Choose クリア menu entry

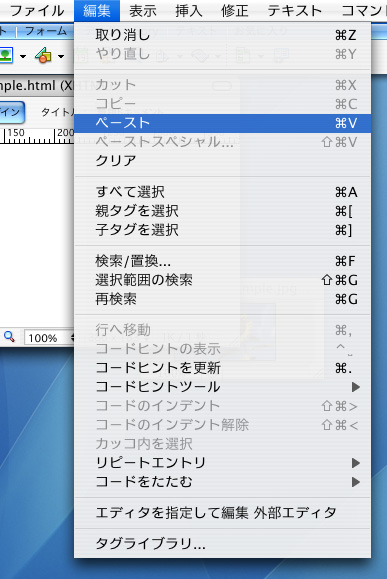click(x=222, y=161)
